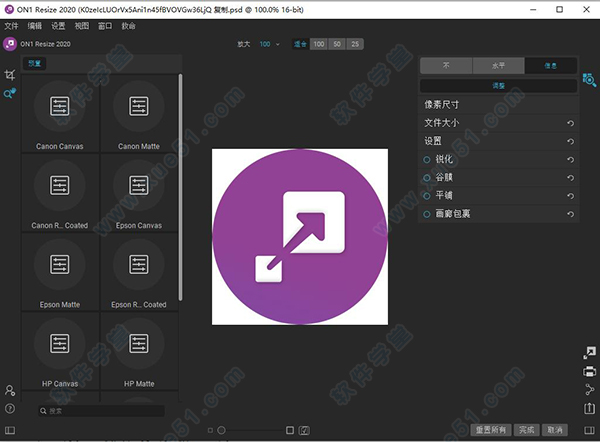
Task: Click the thumbnail size slider handle
Action: point(221,431)
